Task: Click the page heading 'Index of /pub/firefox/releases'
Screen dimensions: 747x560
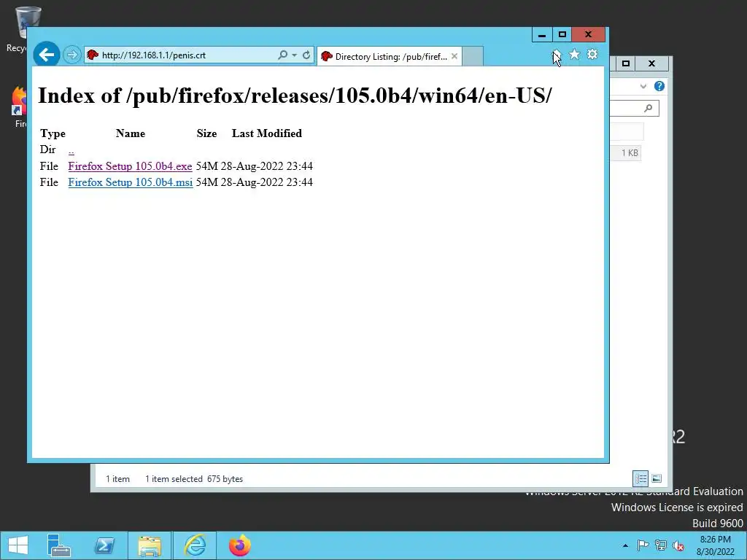Action: [x=295, y=96]
